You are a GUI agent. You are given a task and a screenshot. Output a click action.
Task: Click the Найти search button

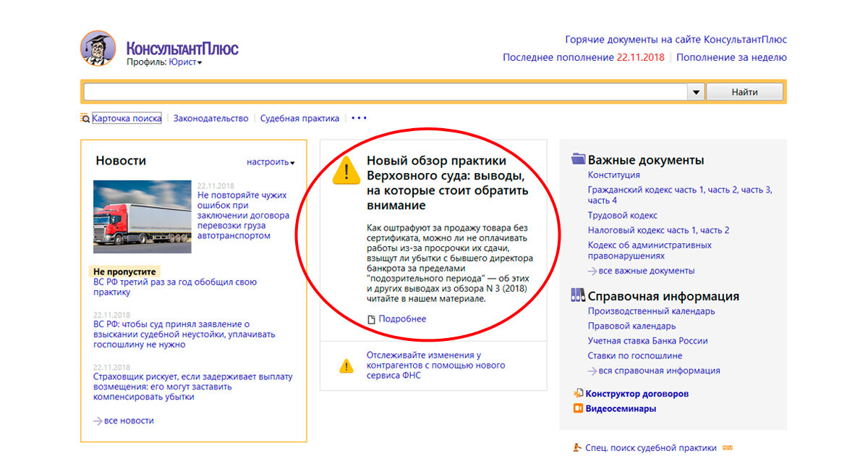(x=744, y=92)
